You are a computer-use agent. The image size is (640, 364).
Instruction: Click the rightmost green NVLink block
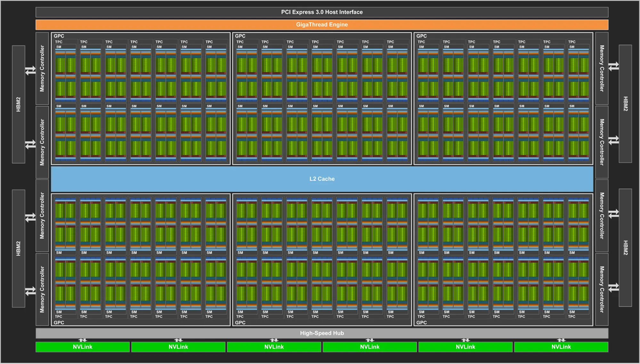pos(561,347)
